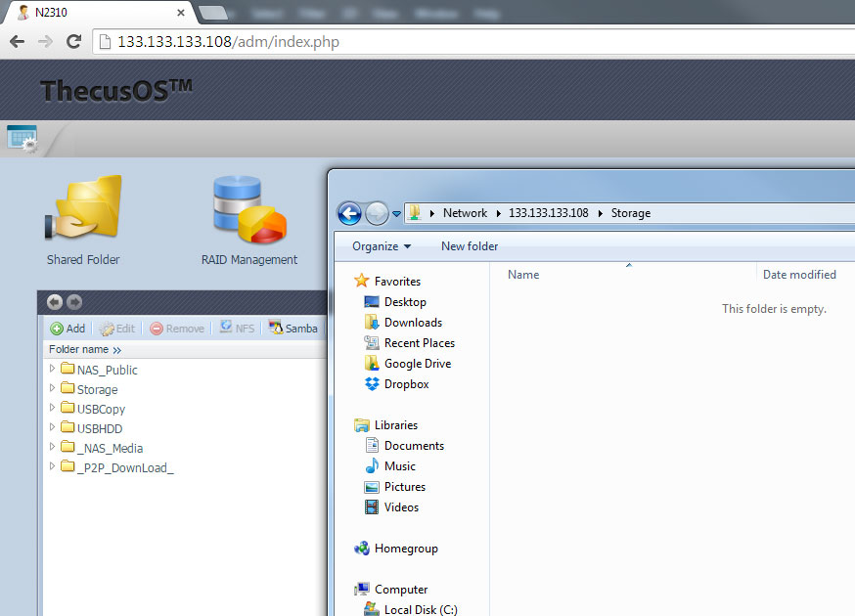Click the Samba toolbar button
855x616 pixels.
click(x=292, y=328)
